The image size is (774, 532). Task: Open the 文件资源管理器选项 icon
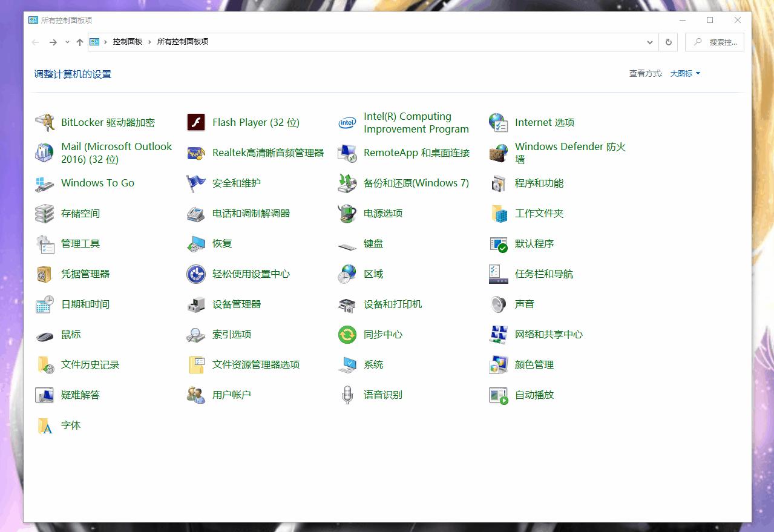196,365
